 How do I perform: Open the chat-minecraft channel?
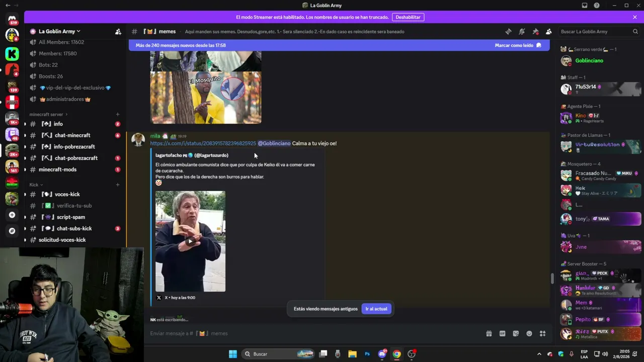(74, 135)
